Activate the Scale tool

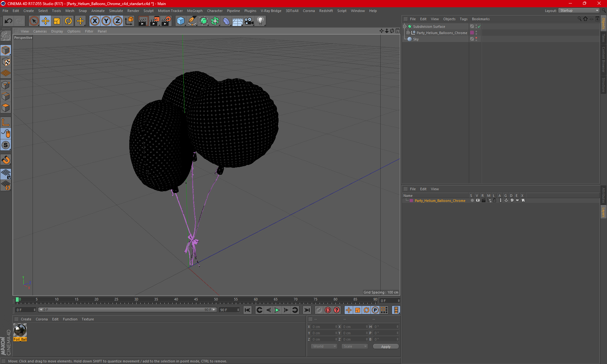coord(57,21)
